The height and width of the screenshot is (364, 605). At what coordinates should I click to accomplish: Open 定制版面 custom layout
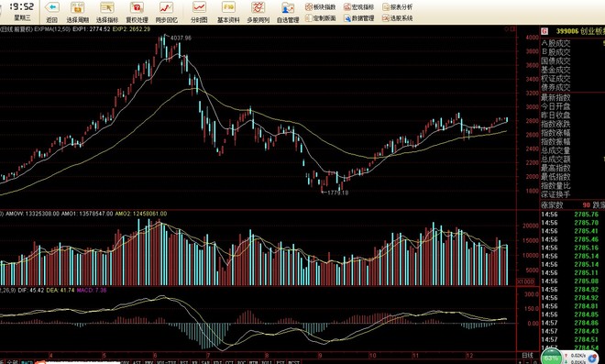tap(320, 18)
